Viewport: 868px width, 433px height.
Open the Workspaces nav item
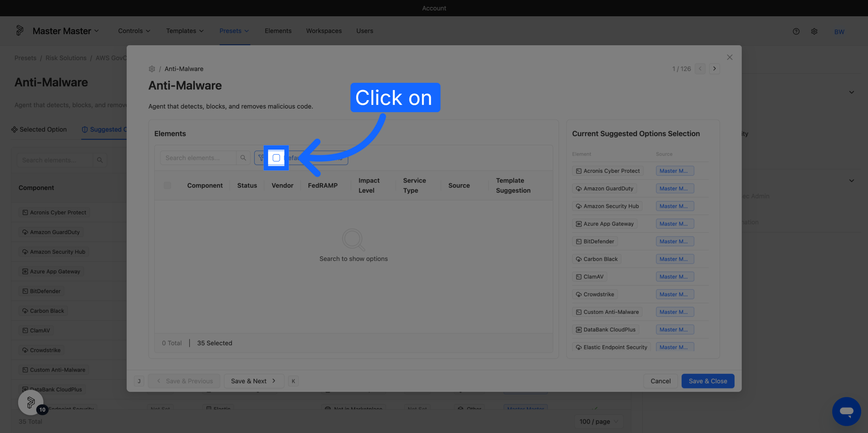pyautogui.click(x=324, y=31)
